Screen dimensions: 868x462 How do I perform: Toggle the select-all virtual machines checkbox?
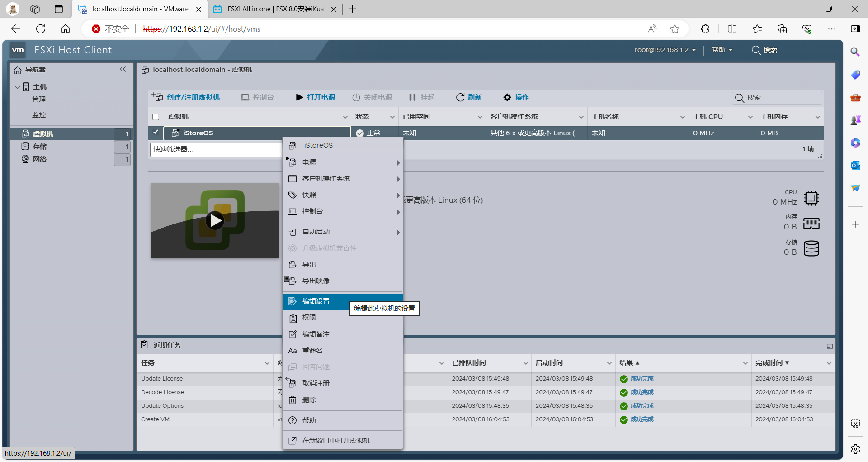coord(156,117)
